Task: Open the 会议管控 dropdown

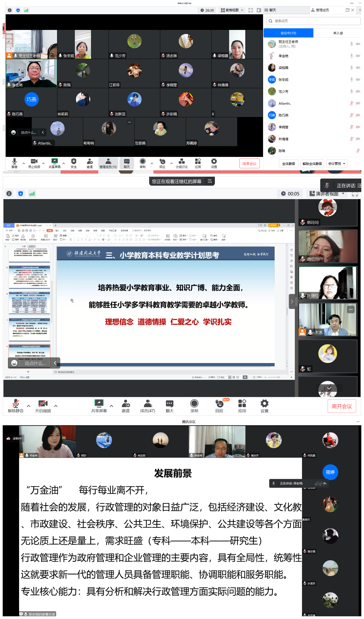Action: 337,164
